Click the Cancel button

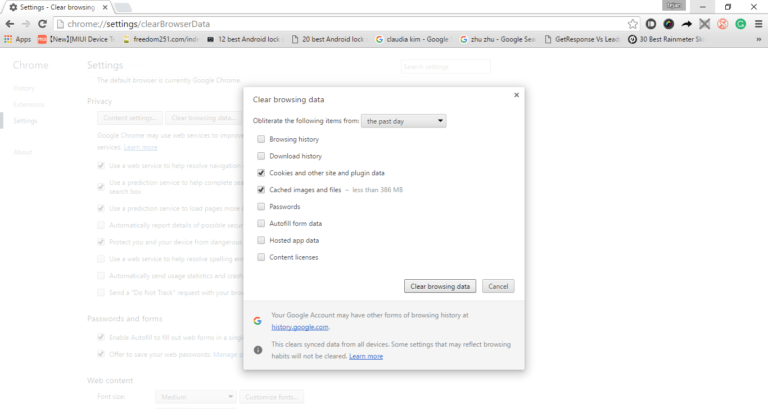(498, 286)
